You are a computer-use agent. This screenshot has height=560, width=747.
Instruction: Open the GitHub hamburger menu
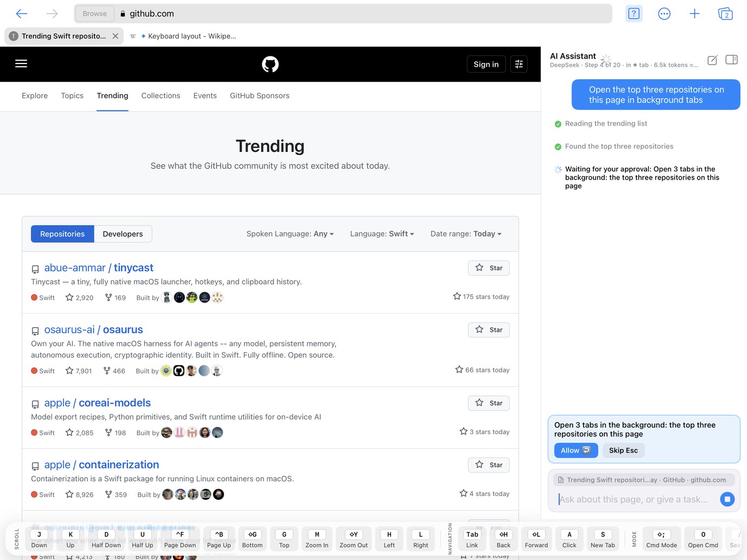(x=21, y=64)
